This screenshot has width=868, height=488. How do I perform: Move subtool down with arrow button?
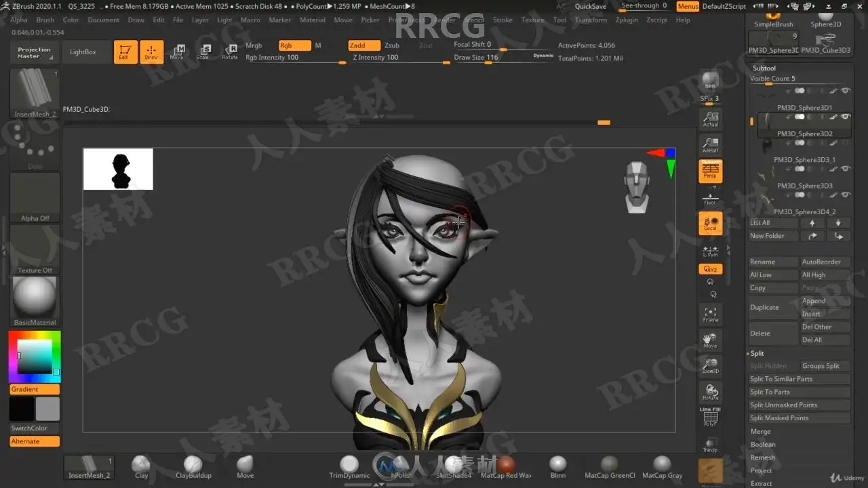[838, 223]
